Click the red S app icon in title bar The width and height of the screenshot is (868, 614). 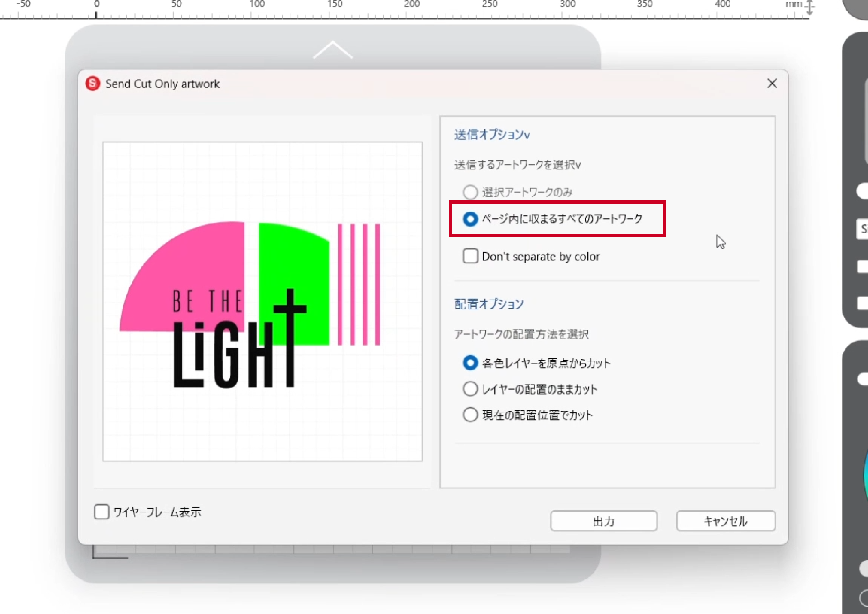pos(93,84)
